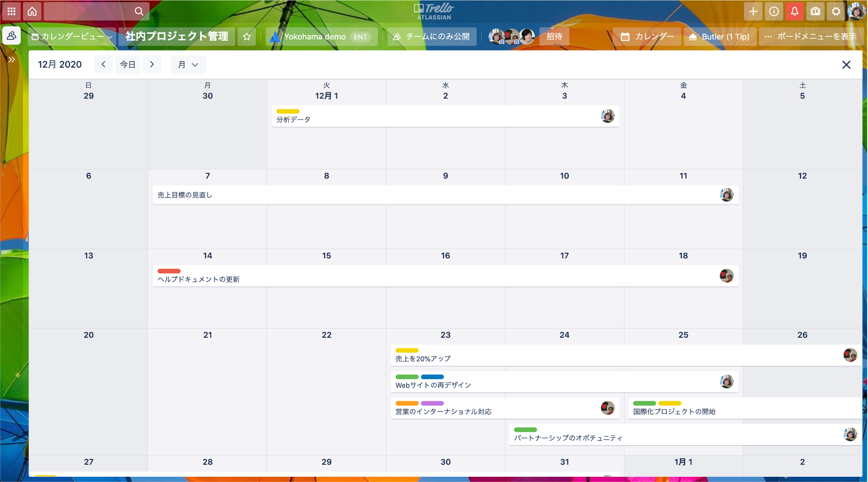Go to previous month arrow
The height and width of the screenshot is (482, 868).
pyautogui.click(x=103, y=65)
